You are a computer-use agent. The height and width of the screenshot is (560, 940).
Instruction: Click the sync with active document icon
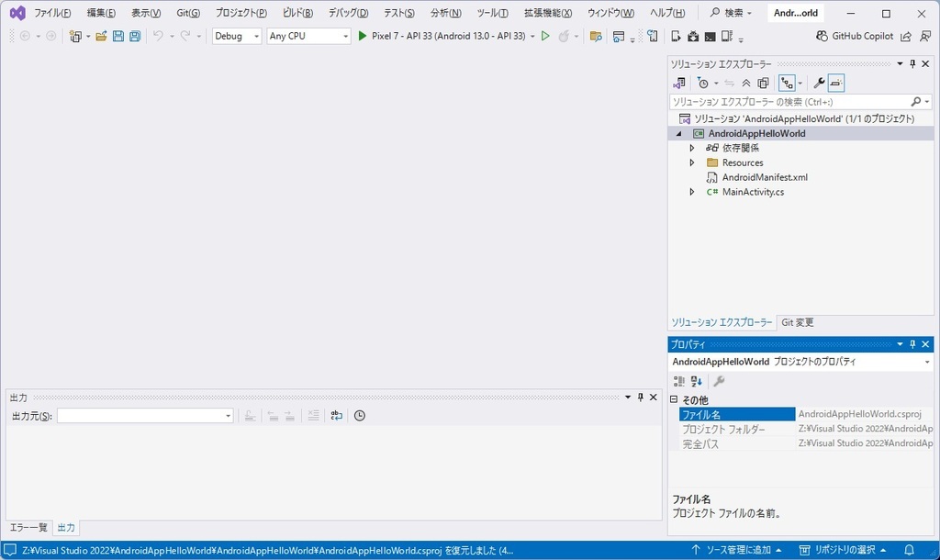(x=730, y=83)
